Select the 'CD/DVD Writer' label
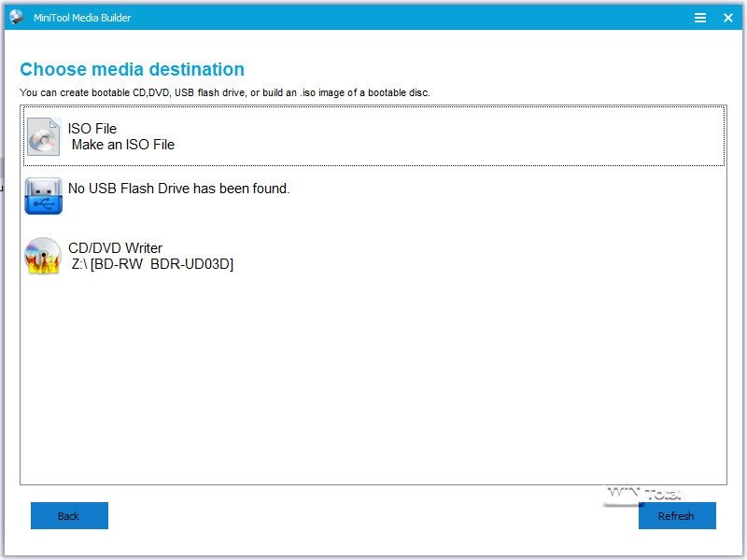Screen dimensions: 747x560 pos(115,248)
